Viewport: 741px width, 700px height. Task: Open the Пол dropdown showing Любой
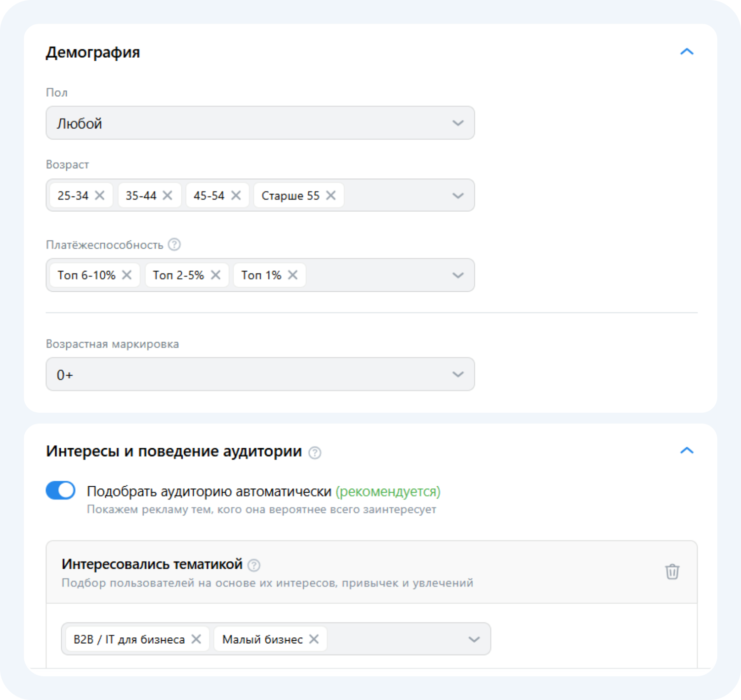[x=260, y=123]
